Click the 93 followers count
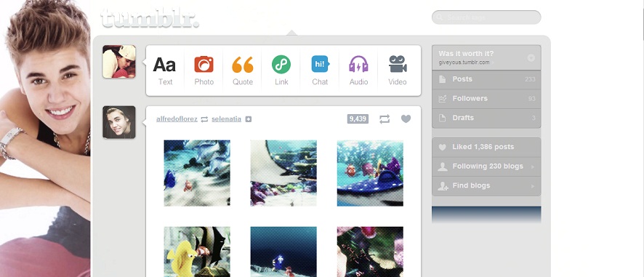Viewport: 644px width, 277px height. coord(532,99)
